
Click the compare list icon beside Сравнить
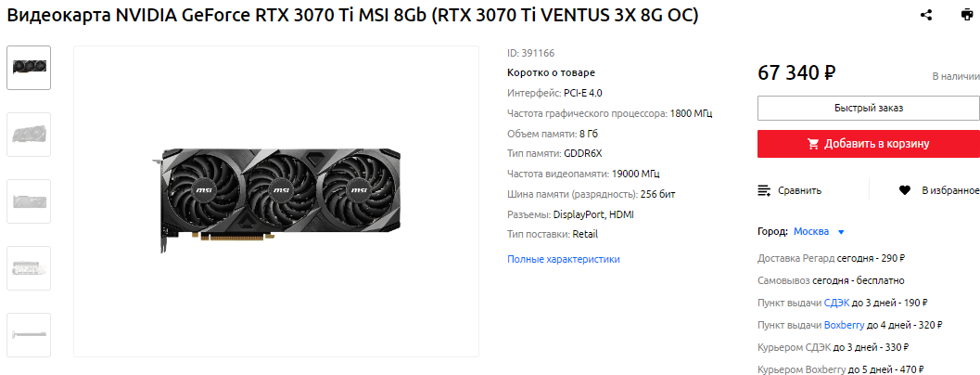tap(764, 190)
